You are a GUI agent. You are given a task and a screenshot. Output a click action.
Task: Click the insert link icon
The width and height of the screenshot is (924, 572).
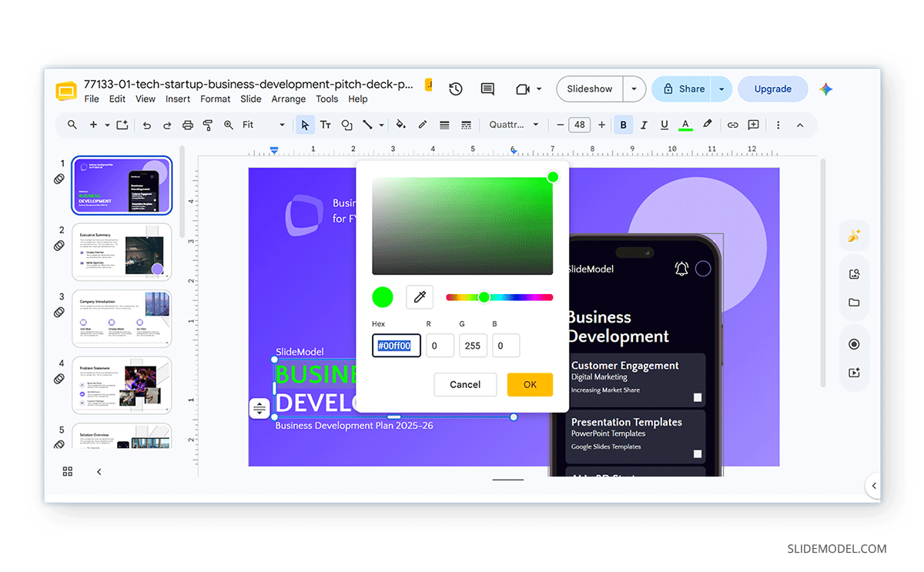coord(733,125)
